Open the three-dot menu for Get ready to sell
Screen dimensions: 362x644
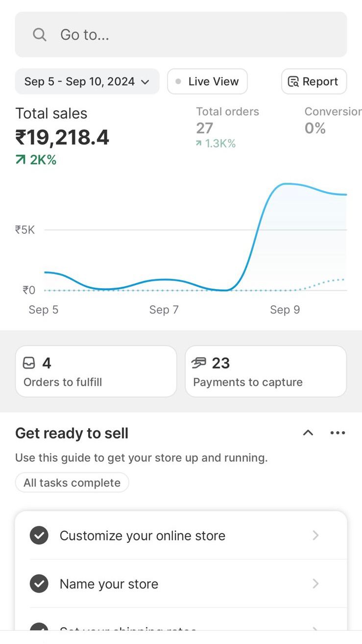[338, 433]
